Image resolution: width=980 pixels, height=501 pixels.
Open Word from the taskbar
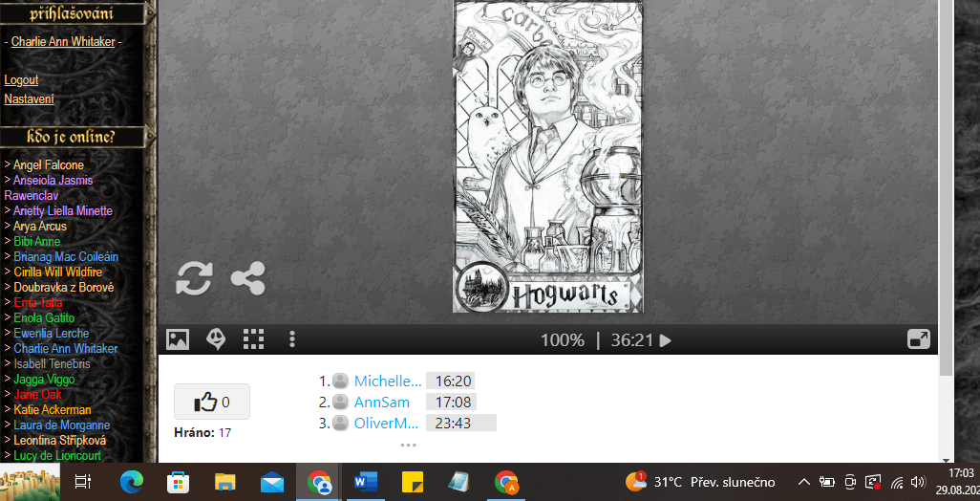pos(366,482)
